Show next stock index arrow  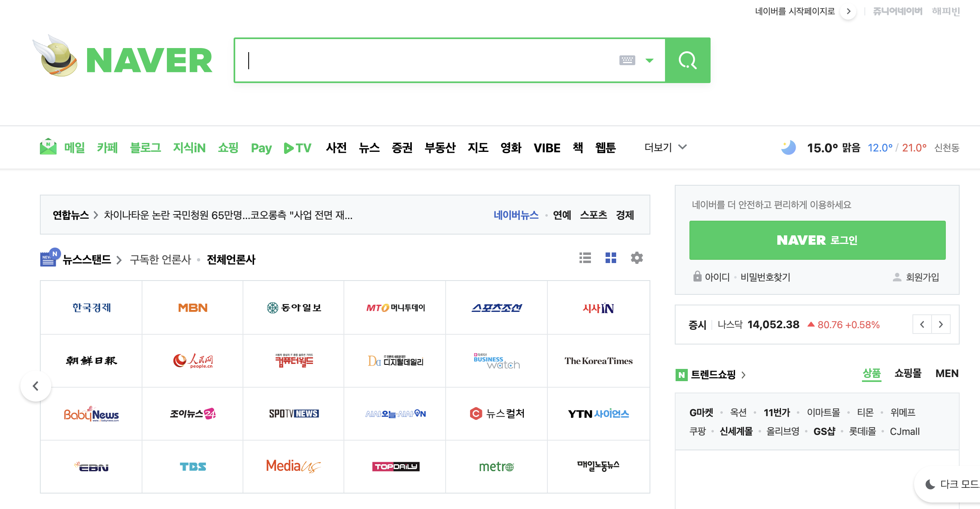(x=941, y=325)
